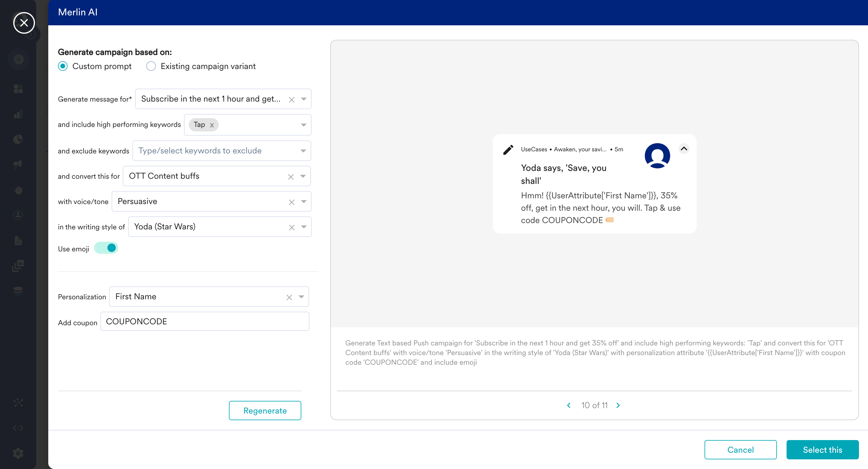Open the exclude keywords dropdown arrow

[x=303, y=151]
